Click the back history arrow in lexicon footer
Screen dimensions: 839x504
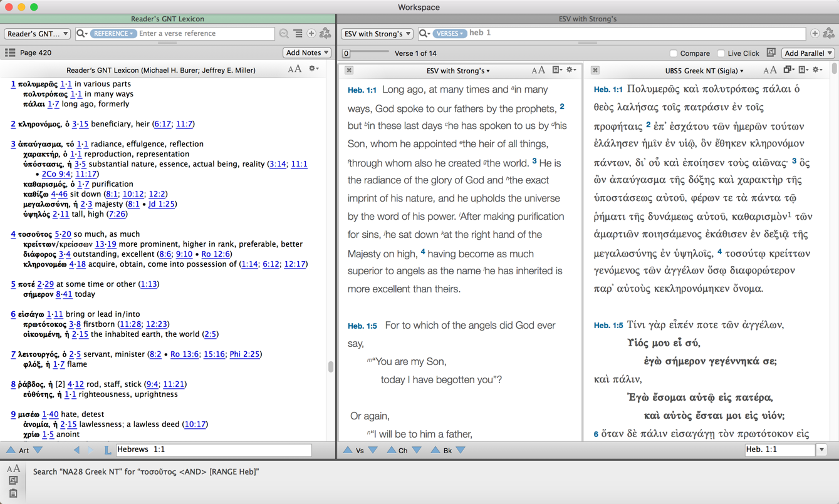tap(76, 450)
